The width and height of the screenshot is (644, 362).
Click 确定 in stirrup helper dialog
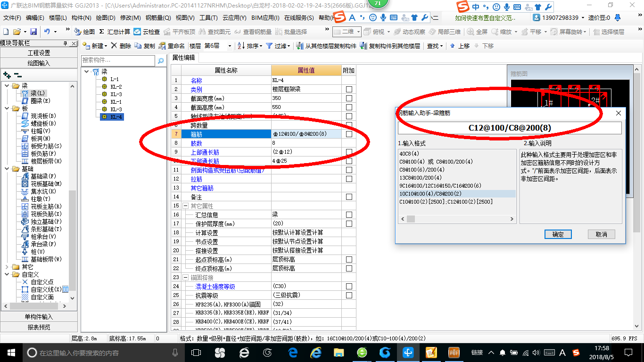558,234
